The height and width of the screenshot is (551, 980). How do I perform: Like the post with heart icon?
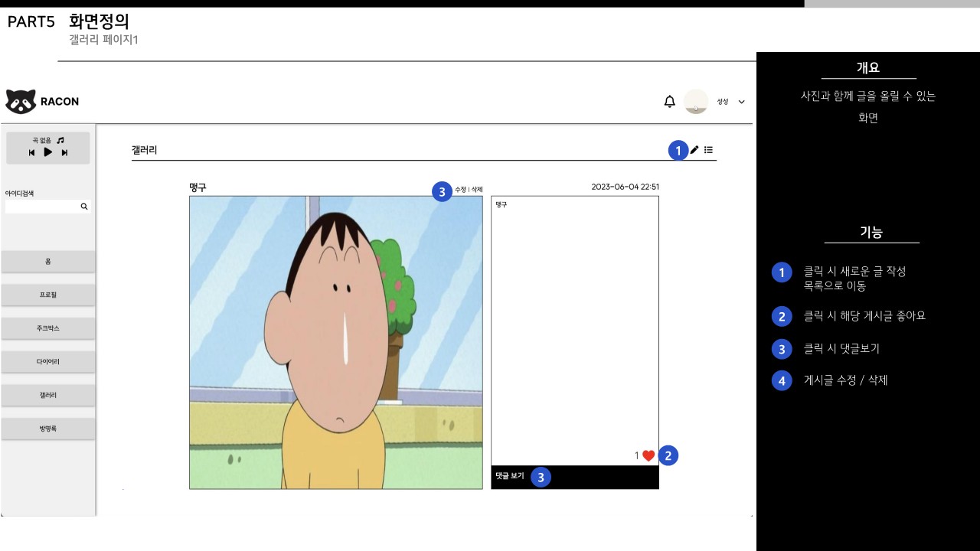648,456
